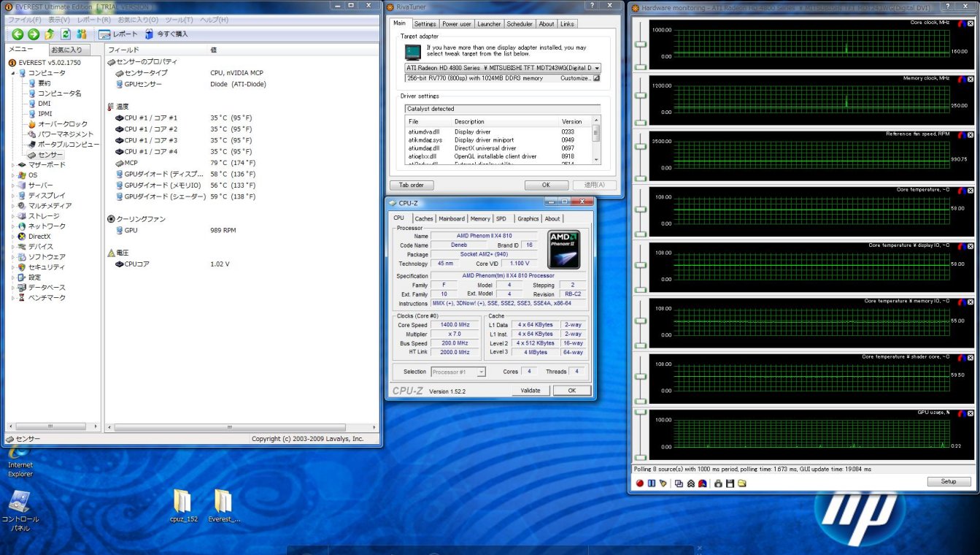The image size is (980, 555).
Task: Expand the マザーボード tree node
Action: click(12, 165)
